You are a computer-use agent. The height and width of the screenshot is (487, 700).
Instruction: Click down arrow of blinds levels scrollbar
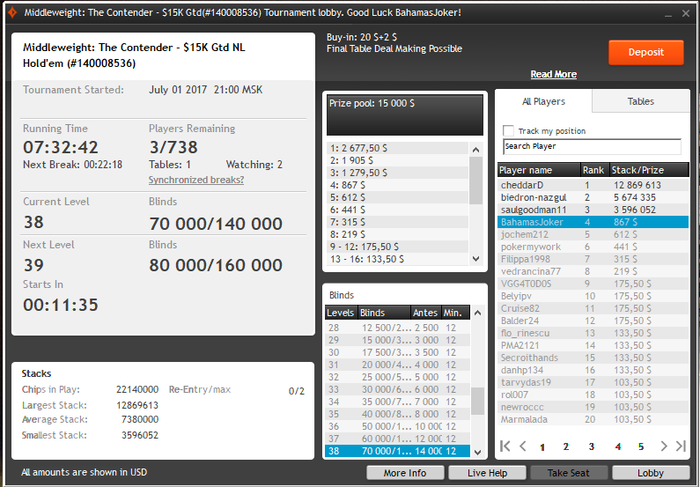[478, 452]
